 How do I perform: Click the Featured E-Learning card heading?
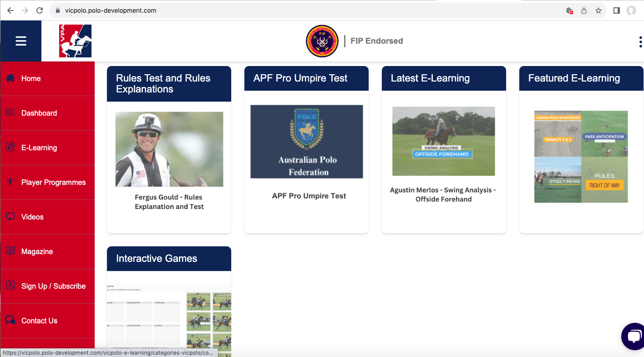click(574, 78)
